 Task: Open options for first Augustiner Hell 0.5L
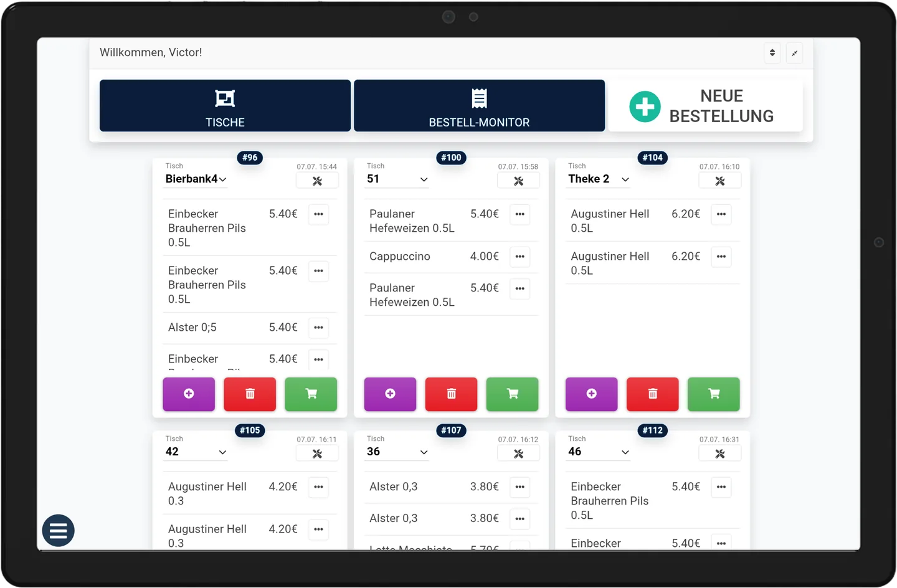pyautogui.click(x=721, y=214)
